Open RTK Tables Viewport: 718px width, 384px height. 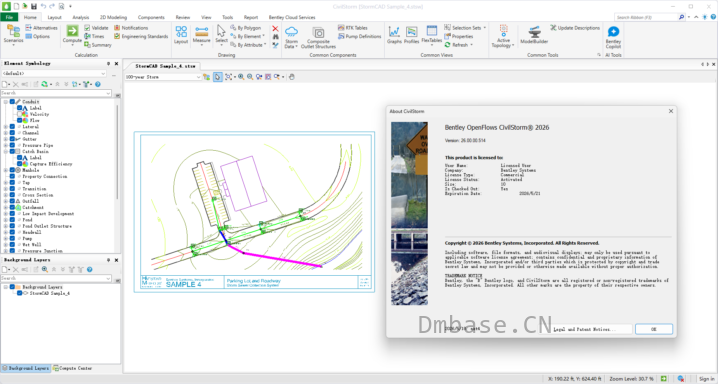(x=353, y=28)
